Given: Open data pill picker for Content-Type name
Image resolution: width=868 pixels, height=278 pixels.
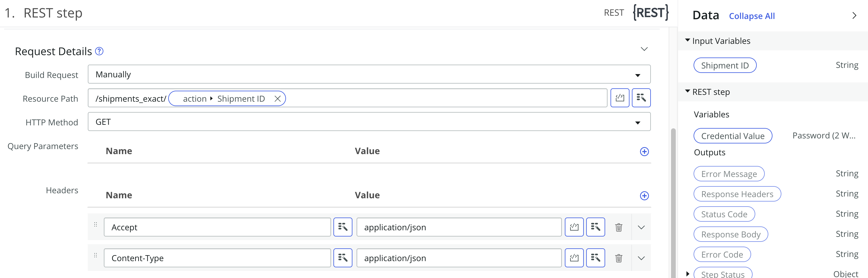Looking at the screenshot, I should pos(343,258).
